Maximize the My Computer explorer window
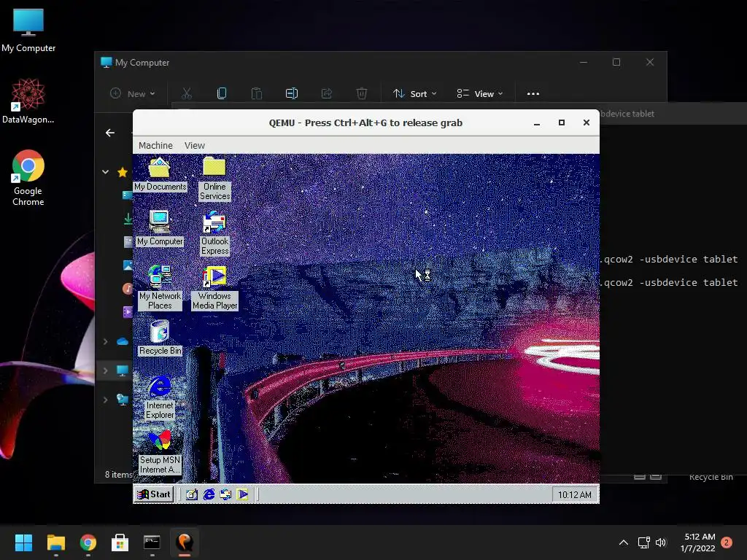 [x=616, y=63]
